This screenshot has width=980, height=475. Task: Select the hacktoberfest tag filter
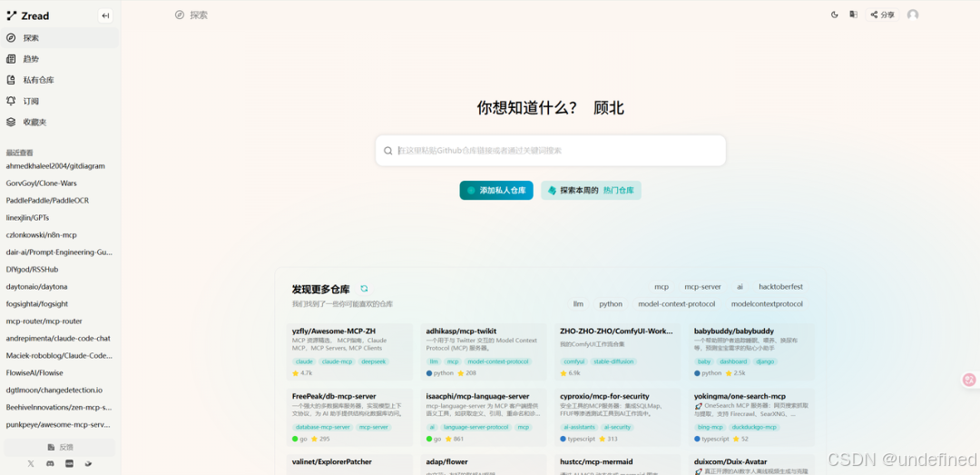(780, 287)
